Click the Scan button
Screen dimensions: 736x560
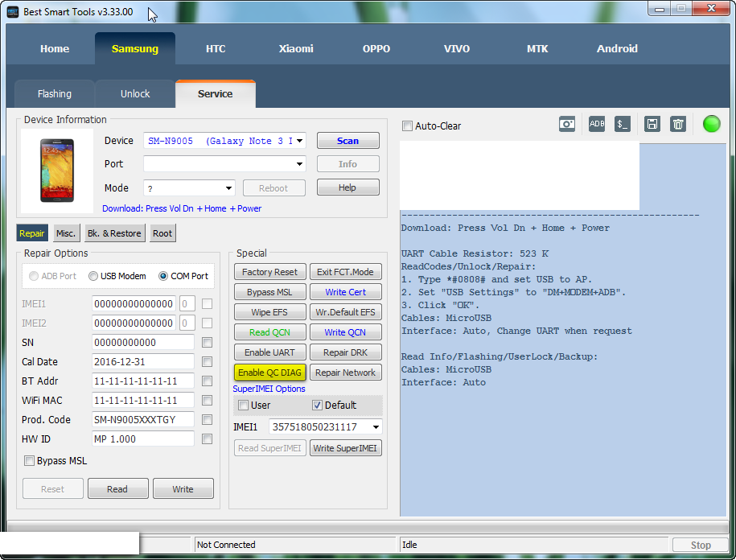coord(347,141)
